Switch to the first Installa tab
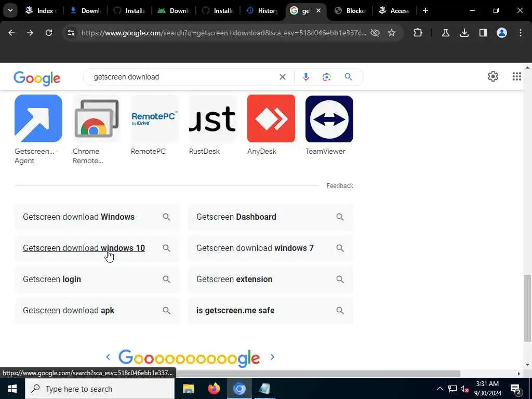532x399 pixels. tap(130, 10)
